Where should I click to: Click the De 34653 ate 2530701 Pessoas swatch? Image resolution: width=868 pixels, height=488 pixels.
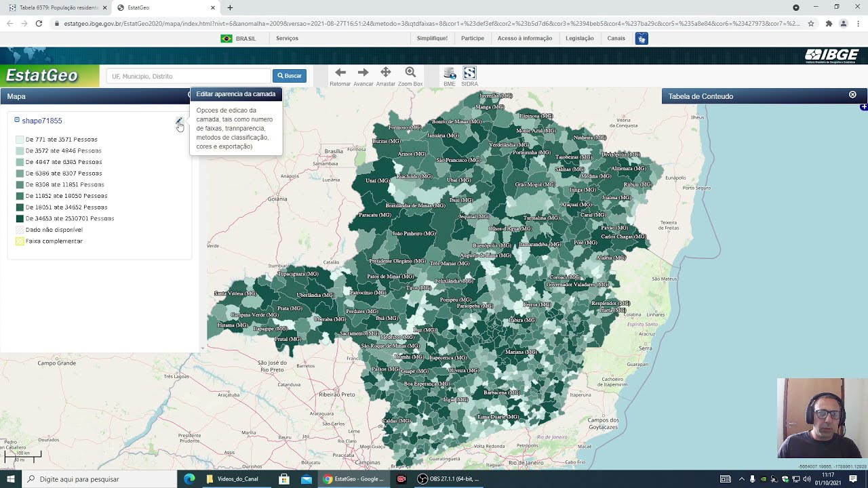[x=20, y=218]
